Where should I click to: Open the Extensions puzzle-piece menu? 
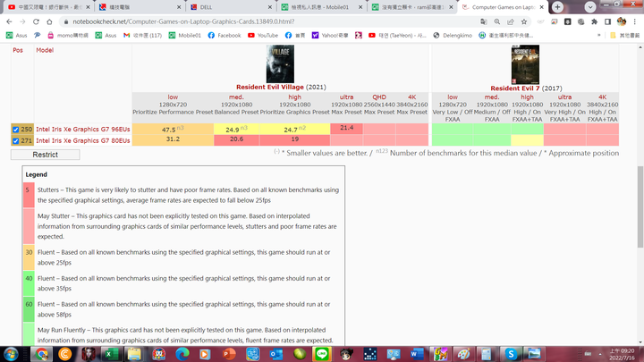coord(594,21)
